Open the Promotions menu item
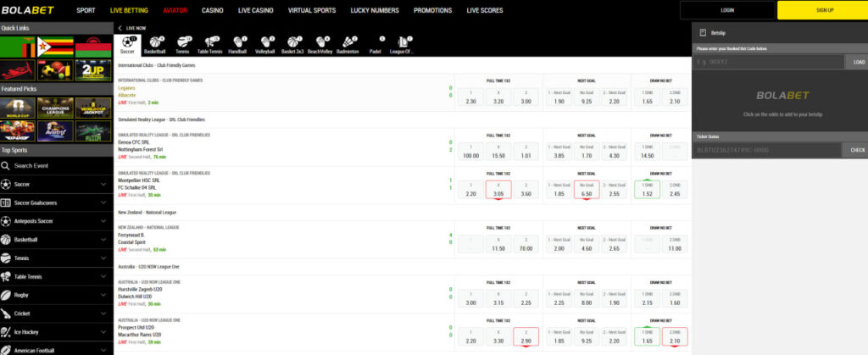Image resolution: width=868 pixels, height=355 pixels. point(432,10)
